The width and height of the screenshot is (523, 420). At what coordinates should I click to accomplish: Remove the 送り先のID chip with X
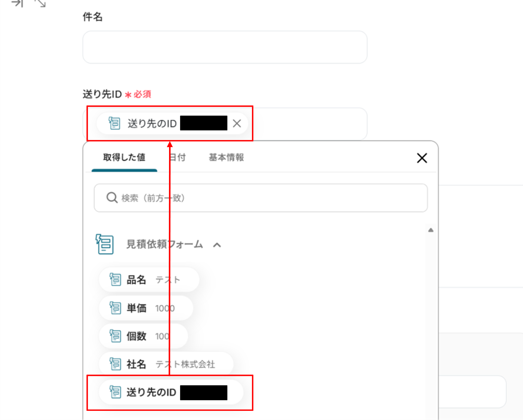(x=237, y=123)
